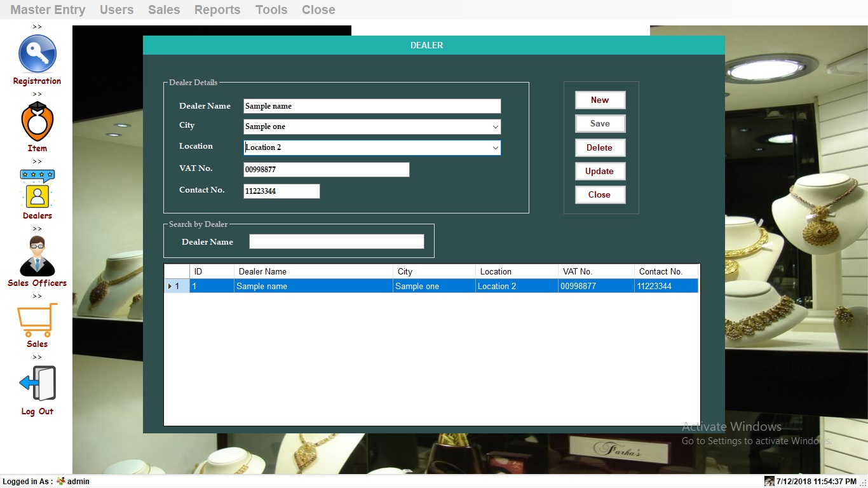The image size is (868, 488).
Task: Open Sales using the cart icon
Action: 36,322
